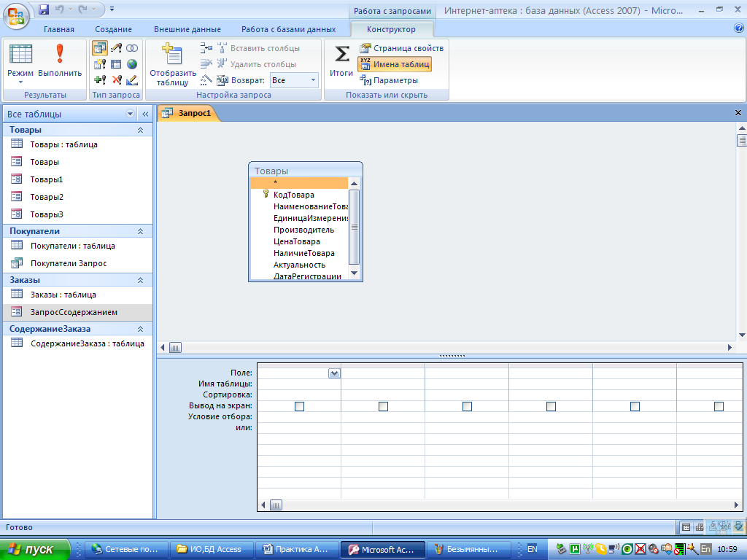Open the Создание ribbon tab
Screen dimensions: 747x560
pos(113,29)
